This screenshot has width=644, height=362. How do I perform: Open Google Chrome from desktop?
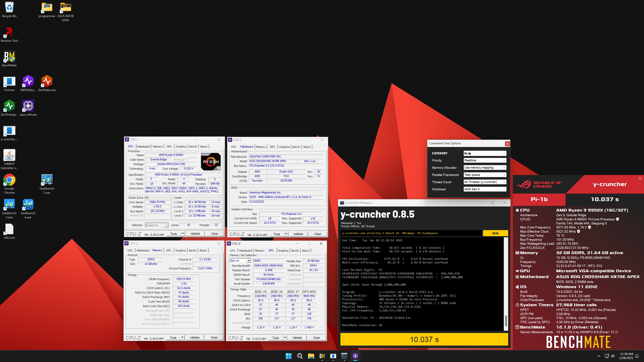(9, 184)
